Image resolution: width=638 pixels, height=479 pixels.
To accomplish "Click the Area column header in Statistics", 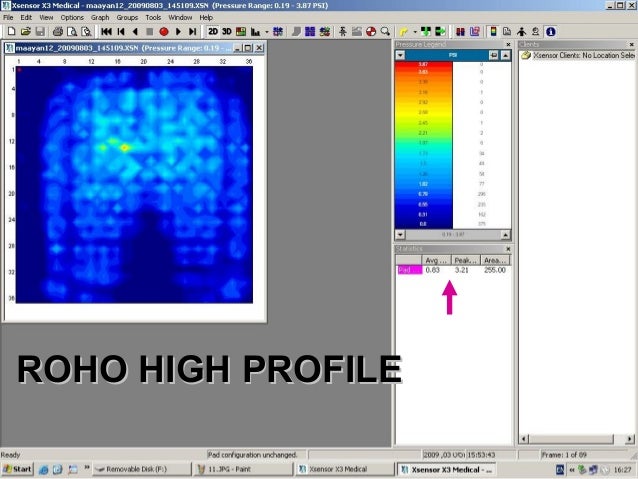I will point(495,260).
